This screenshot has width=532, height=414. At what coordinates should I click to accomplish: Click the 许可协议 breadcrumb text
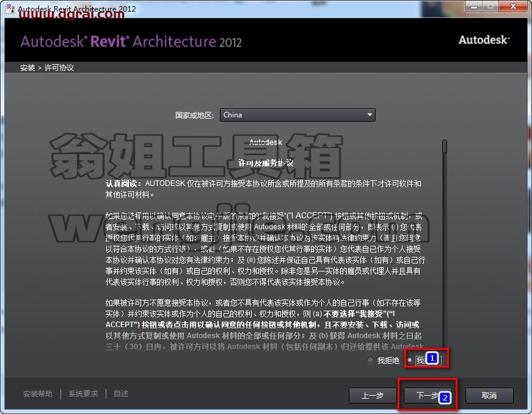point(59,68)
